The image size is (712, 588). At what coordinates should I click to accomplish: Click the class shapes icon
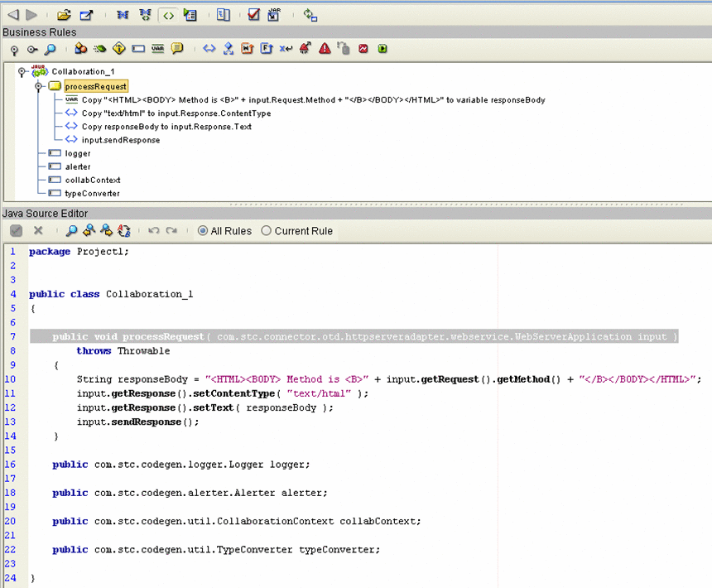[80, 48]
